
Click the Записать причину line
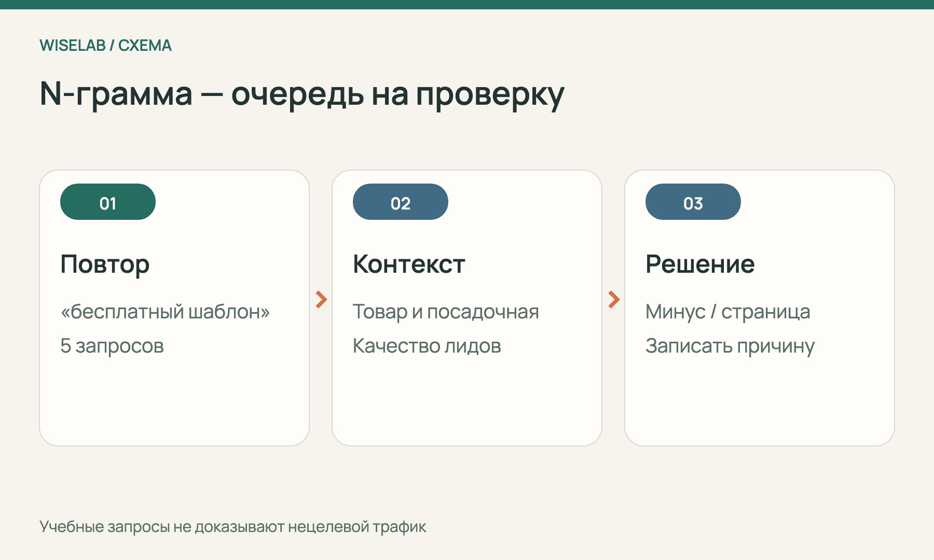coord(730,346)
